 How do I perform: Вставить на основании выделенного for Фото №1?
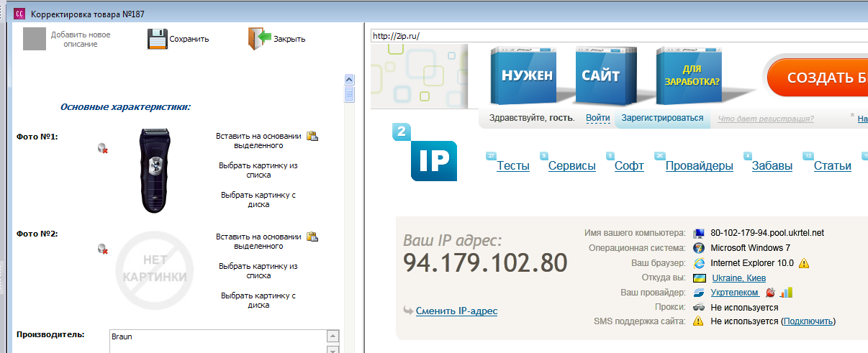tap(259, 140)
